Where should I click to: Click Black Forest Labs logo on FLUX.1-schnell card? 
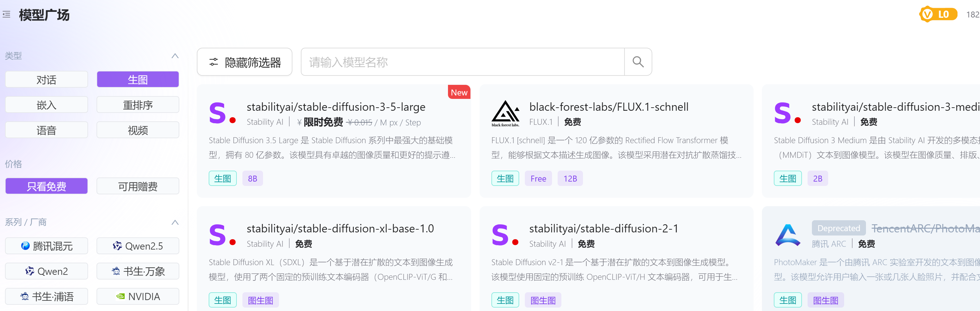[505, 113]
